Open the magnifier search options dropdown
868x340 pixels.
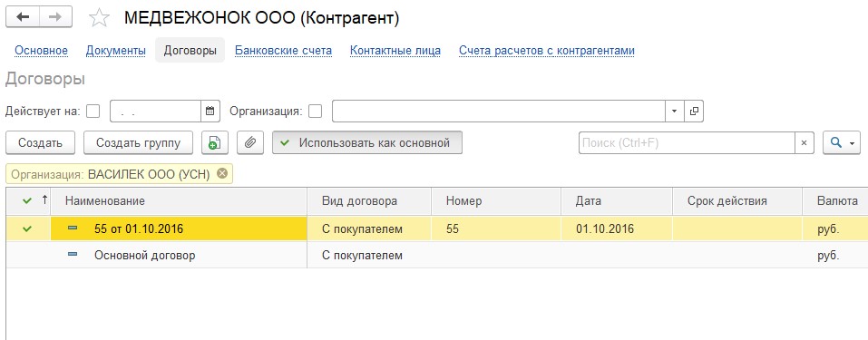point(842,143)
